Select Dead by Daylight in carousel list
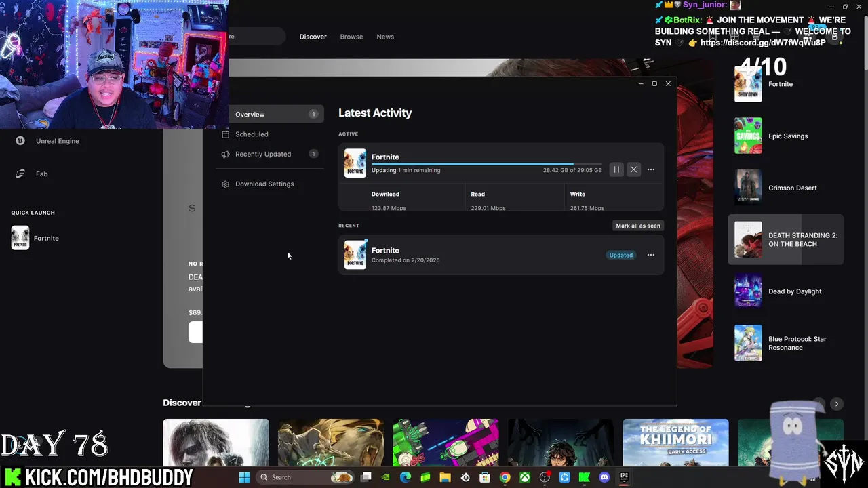Screen dimensions: 868x488 785,291
